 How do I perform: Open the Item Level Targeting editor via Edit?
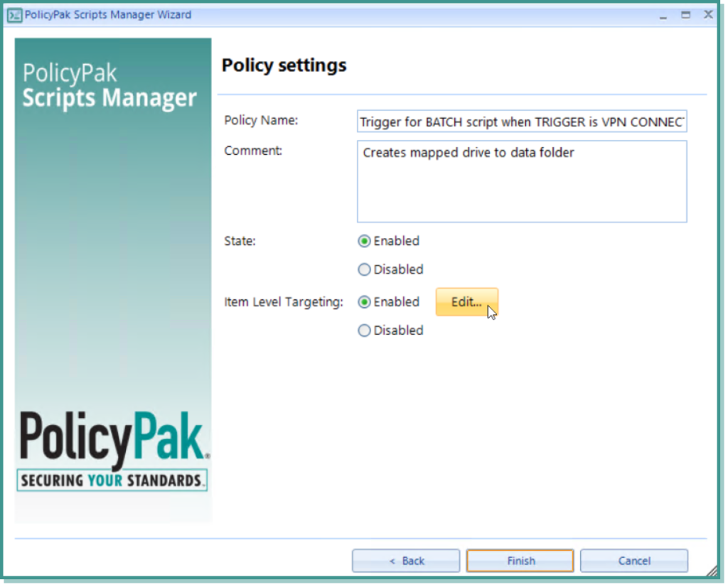(466, 301)
